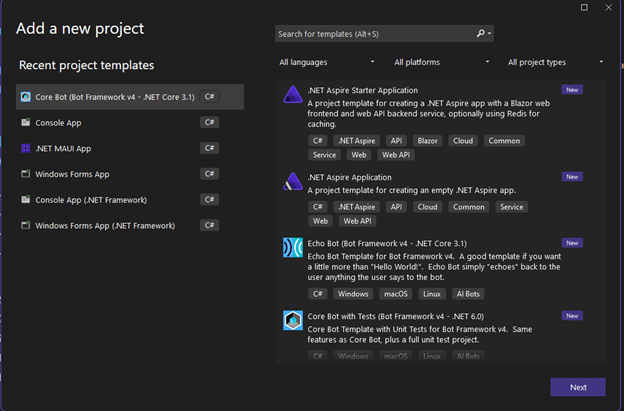This screenshot has width=624, height=411.
Task: Select the Echo Bot template icon
Action: click(x=293, y=249)
